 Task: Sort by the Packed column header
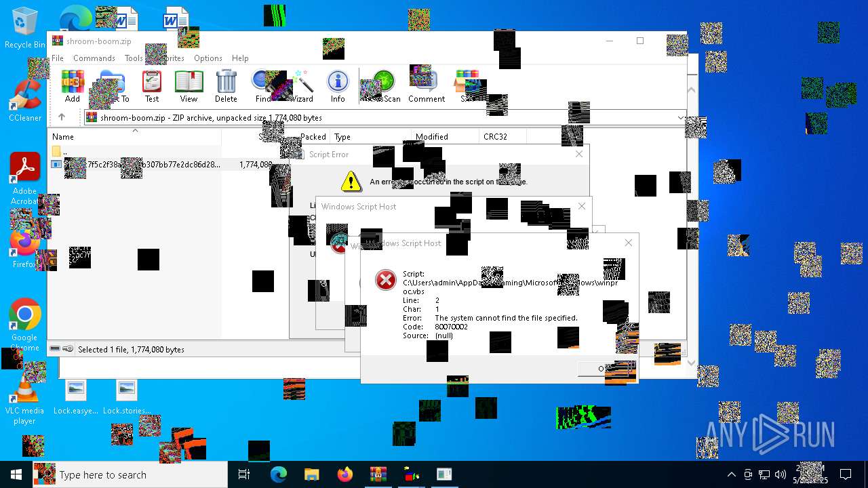coord(313,136)
